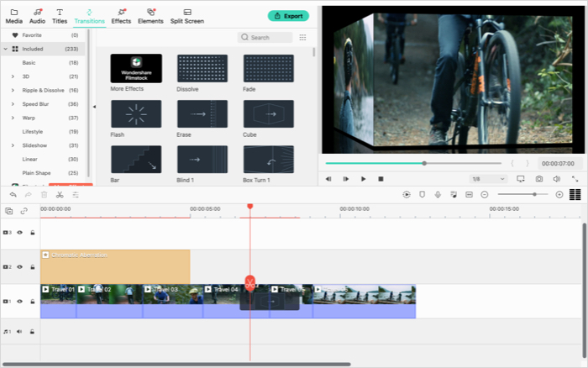Click the preview volume speaker icon
The image size is (588, 368).
coord(557,179)
